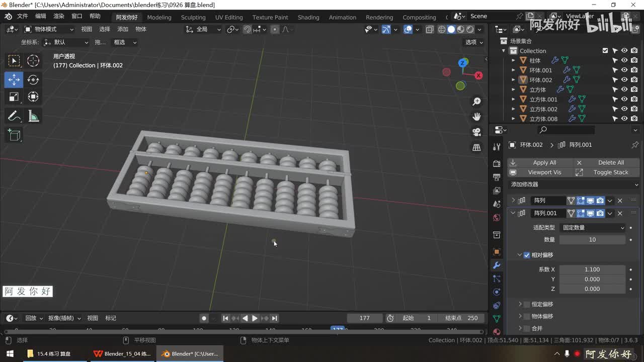Select the Annotate pencil tool
Image resolution: width=644 pixels, height=362 pixels.
pos(14,117)
